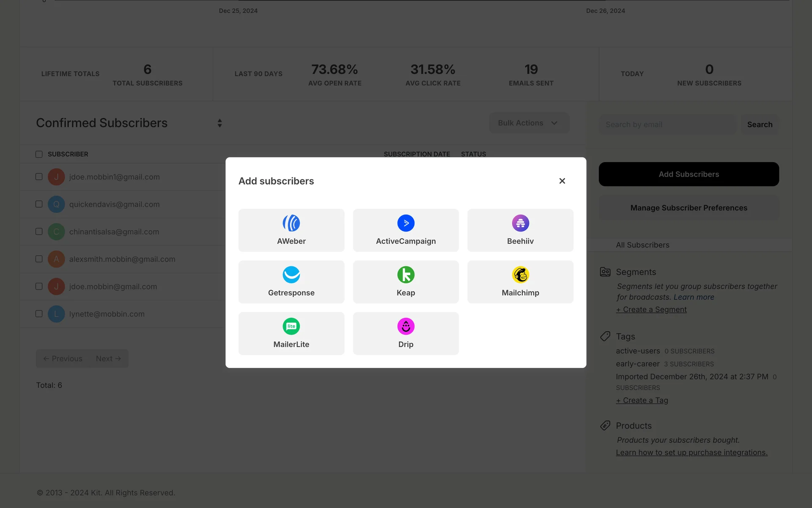
Task: Click the Add Subscribers button
Action: [x=689, y=174]
